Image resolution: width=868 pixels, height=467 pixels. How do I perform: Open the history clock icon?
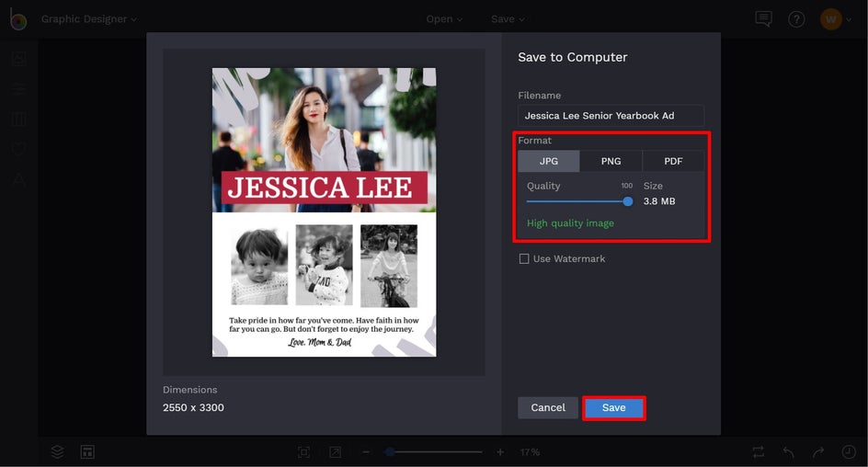[x=849, y=452]
